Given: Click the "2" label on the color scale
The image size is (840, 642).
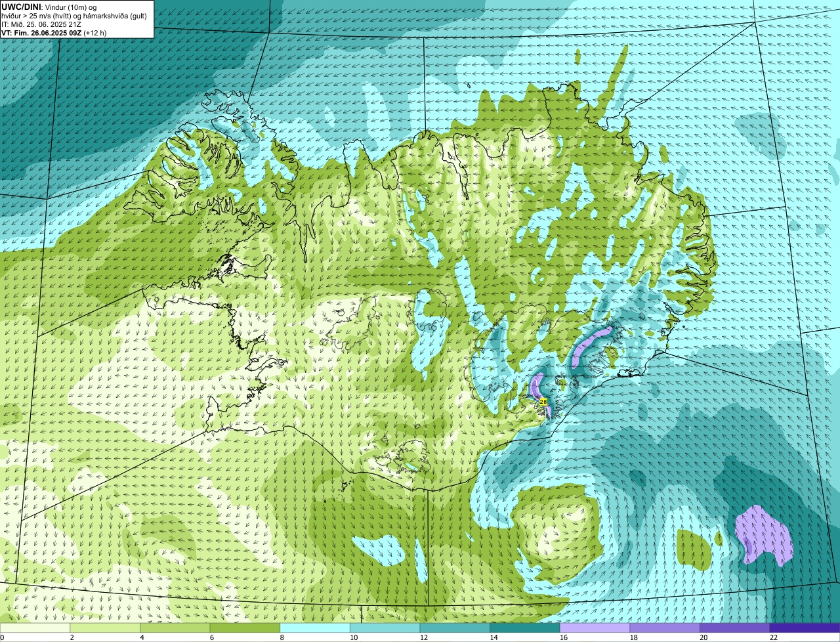Looking at the screenshot, I should click(72, 637).
